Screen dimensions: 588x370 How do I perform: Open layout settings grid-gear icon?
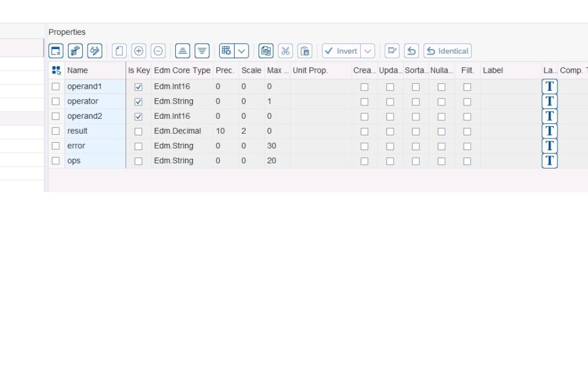[x=227, y=51]
